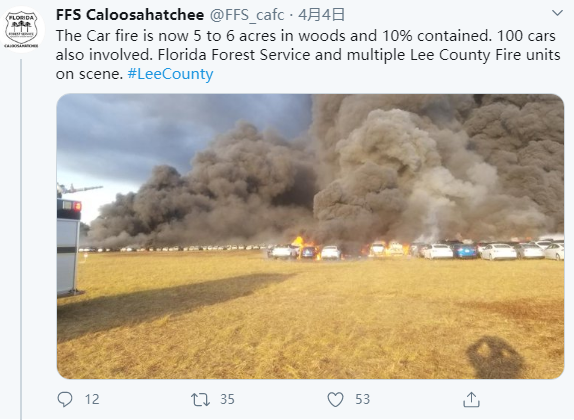This screenshot has height=420, width=574.
Task: Open the share upload icon
Action: coord(471,399)
